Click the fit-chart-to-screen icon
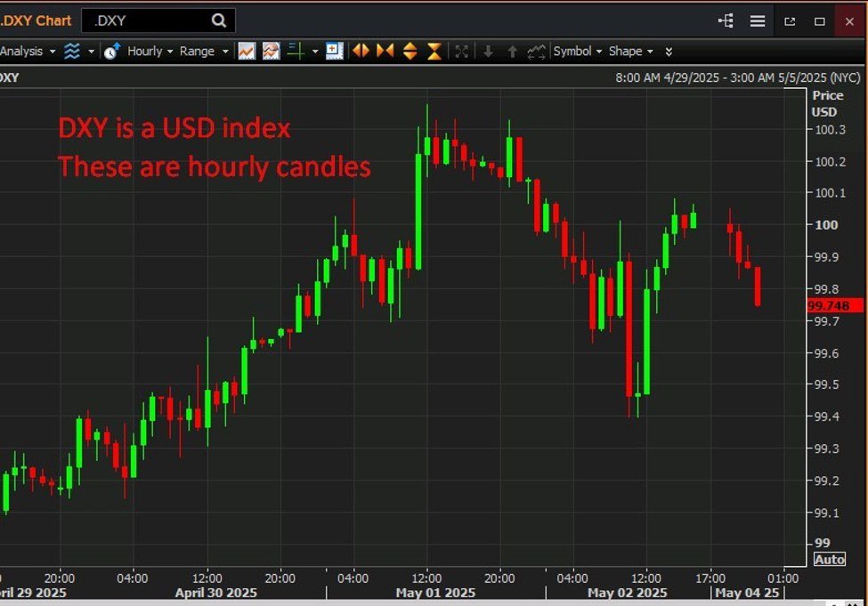Screen dimensions: 868x606 click(x=461, y=51)
